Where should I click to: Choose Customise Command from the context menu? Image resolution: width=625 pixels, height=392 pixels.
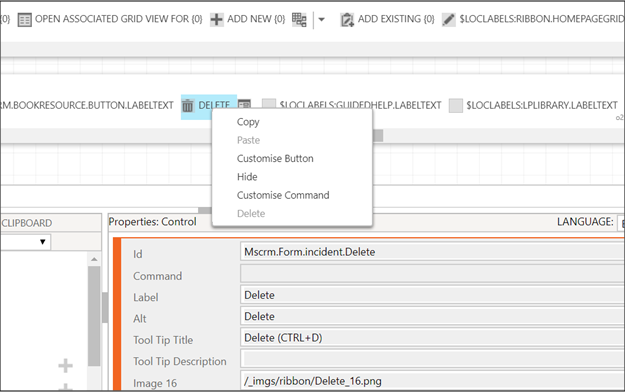283,195
